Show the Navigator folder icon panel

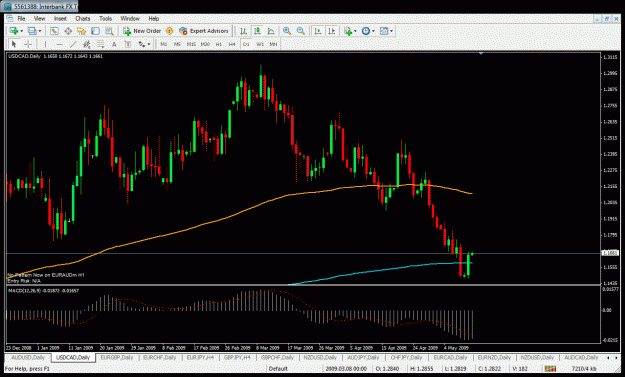82,31
